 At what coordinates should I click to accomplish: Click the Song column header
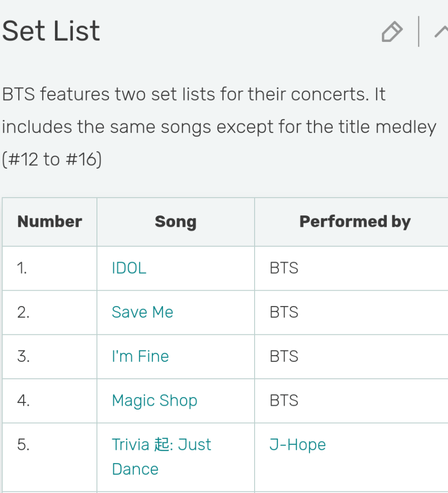(176, 222)
